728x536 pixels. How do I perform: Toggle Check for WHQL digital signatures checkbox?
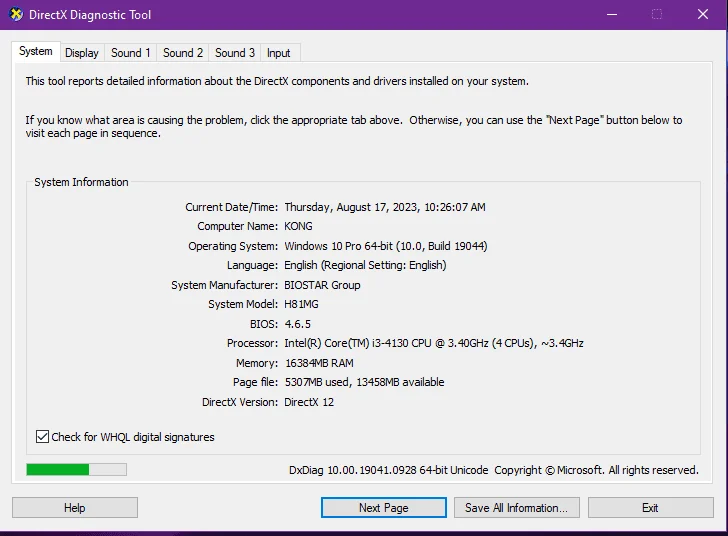42,437
